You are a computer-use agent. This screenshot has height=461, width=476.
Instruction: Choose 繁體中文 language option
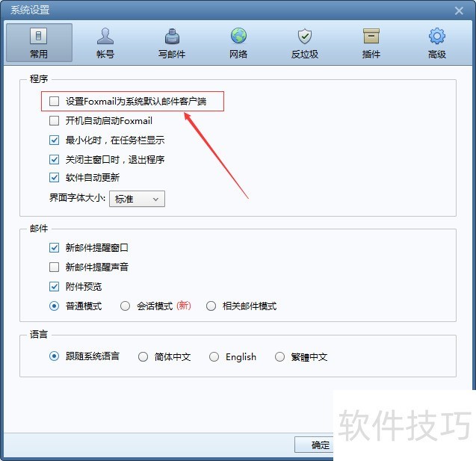pos(279,356)
